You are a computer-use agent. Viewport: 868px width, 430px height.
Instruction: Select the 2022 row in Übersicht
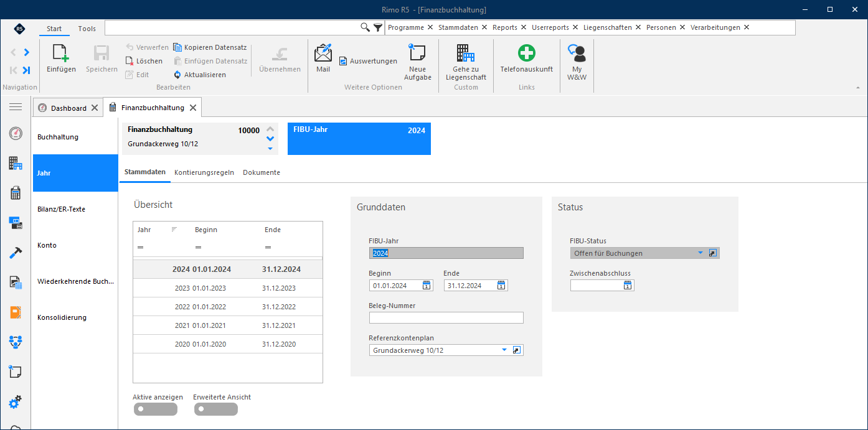pyautogui.click(x=228, y=307)
